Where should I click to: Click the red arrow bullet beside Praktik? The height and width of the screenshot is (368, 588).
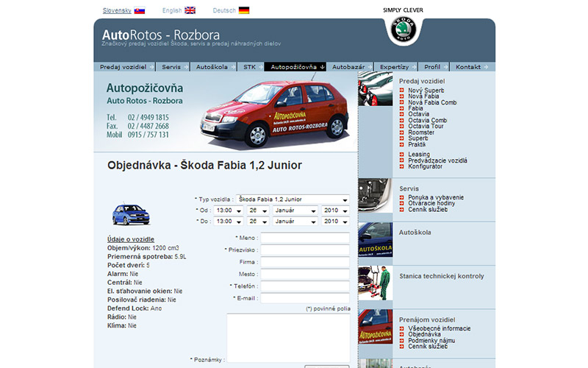(401, 144)
